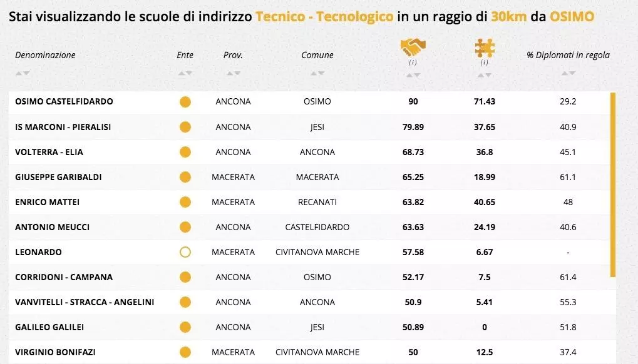
Task: Click the Ente circle for Galileo Galilei
Action: [185, 327]
